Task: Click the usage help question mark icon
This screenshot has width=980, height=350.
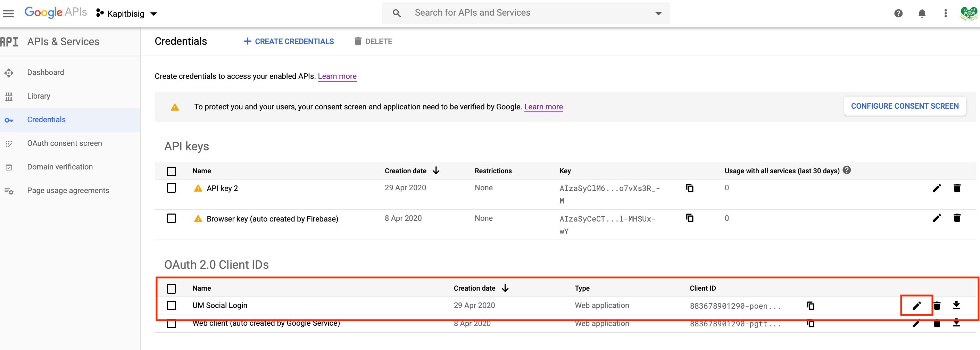Action: point(846,170)
